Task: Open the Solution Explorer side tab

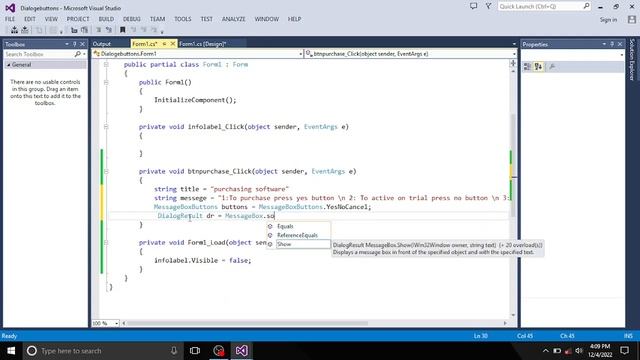Action: point(632,60)
